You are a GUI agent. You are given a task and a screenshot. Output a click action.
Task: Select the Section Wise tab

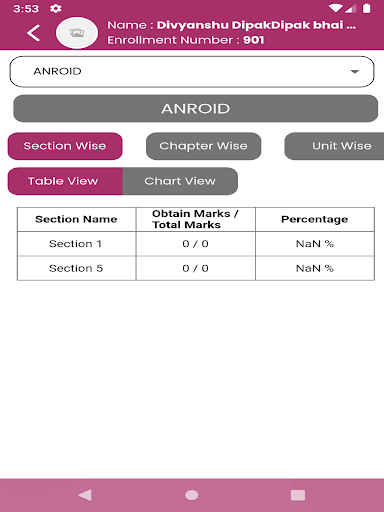(x=65, y=146)
